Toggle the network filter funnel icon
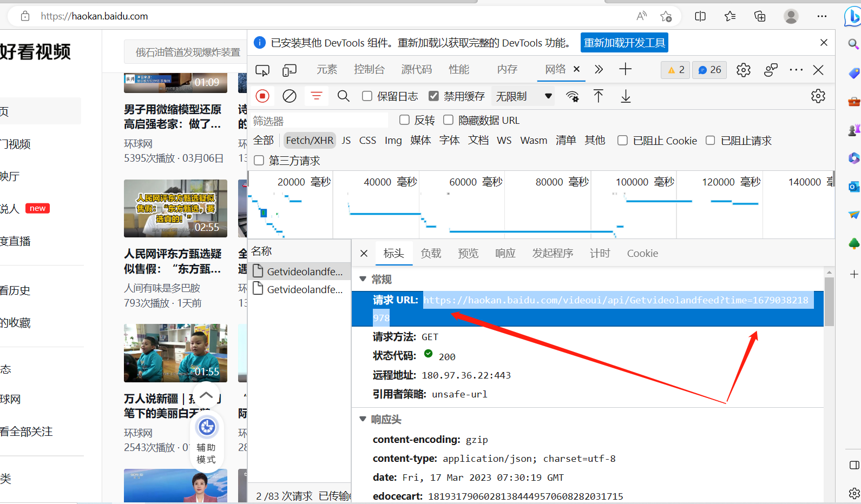Screen dimensions: 861x504 click(317, 96)
